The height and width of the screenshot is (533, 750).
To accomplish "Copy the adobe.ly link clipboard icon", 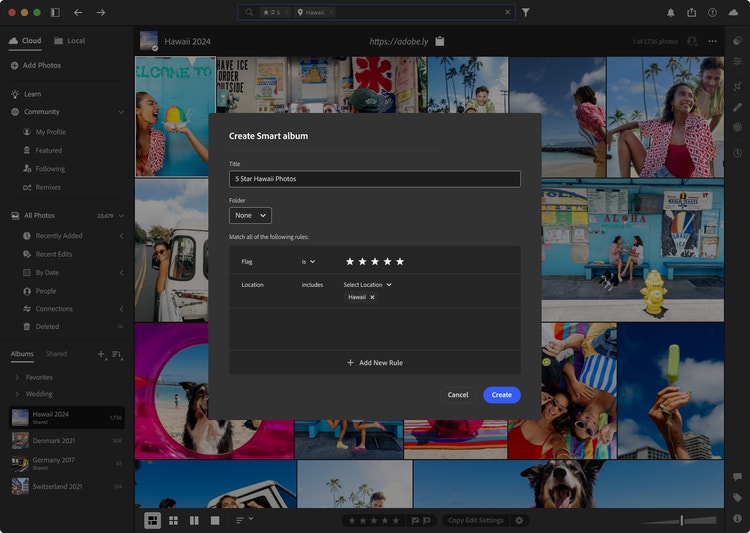I will pyautogui.click(x=440, y=41).
